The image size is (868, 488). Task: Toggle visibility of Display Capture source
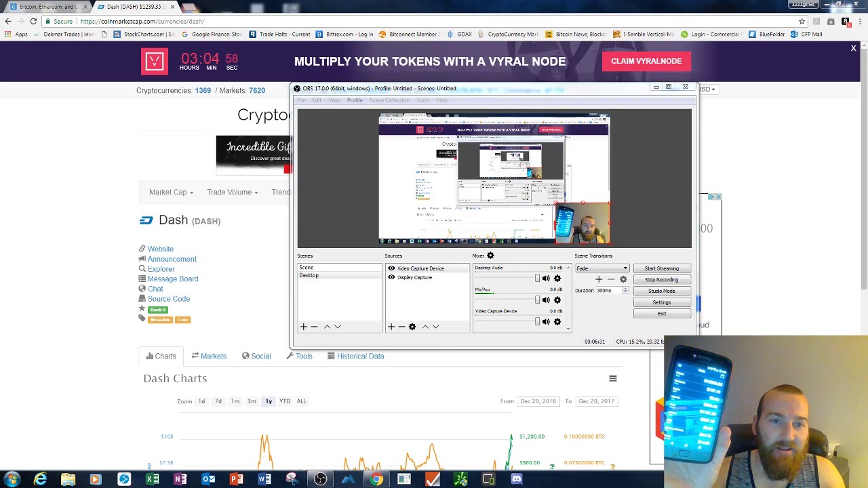coord(391,277)
